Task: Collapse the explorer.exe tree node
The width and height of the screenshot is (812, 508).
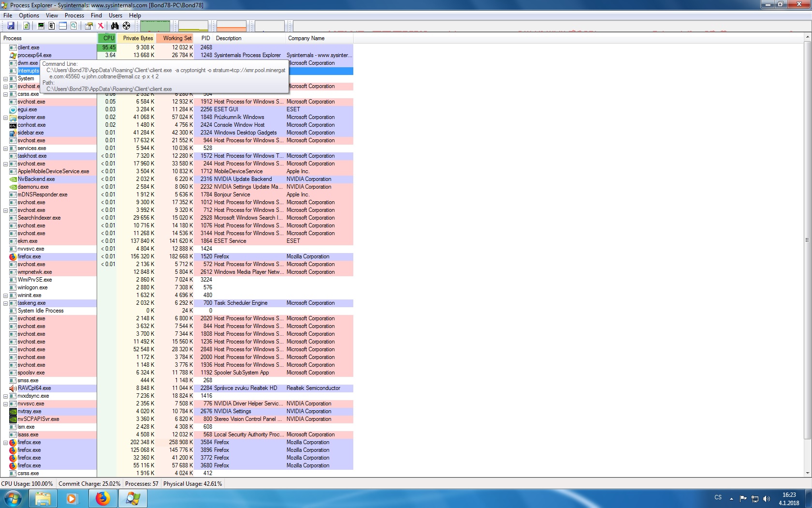Action: tap(5, 117)
